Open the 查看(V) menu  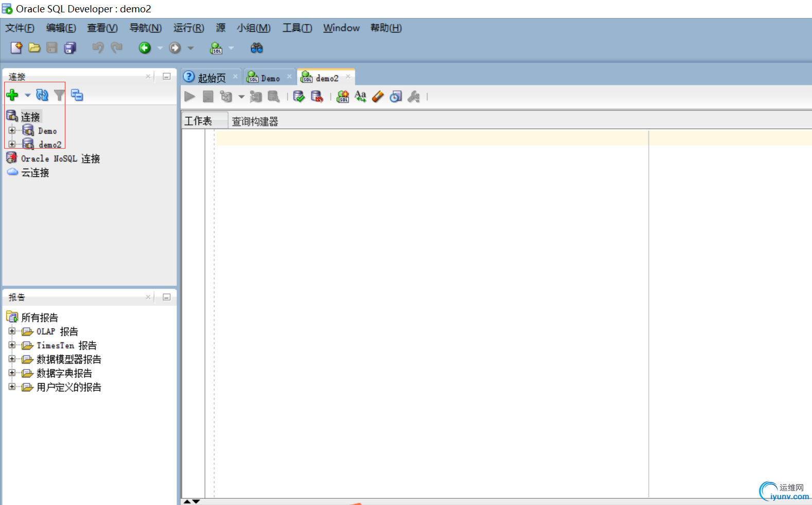(102, 28)
